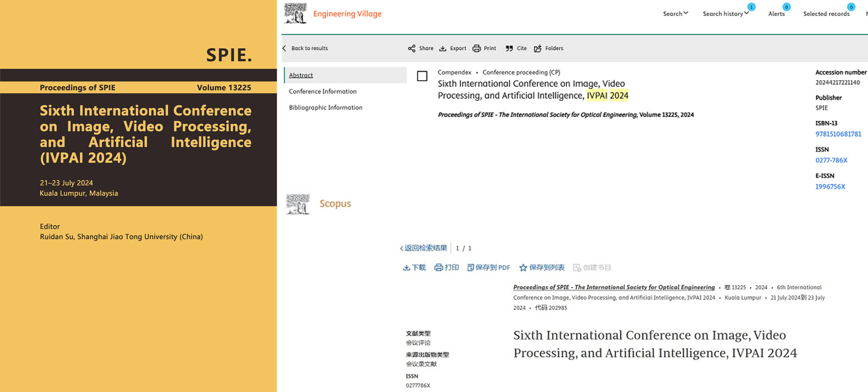The width and height of the screenshot is (868, 392).
Task: Click the Print icon in Engineering Village
Action: [476, 48]
